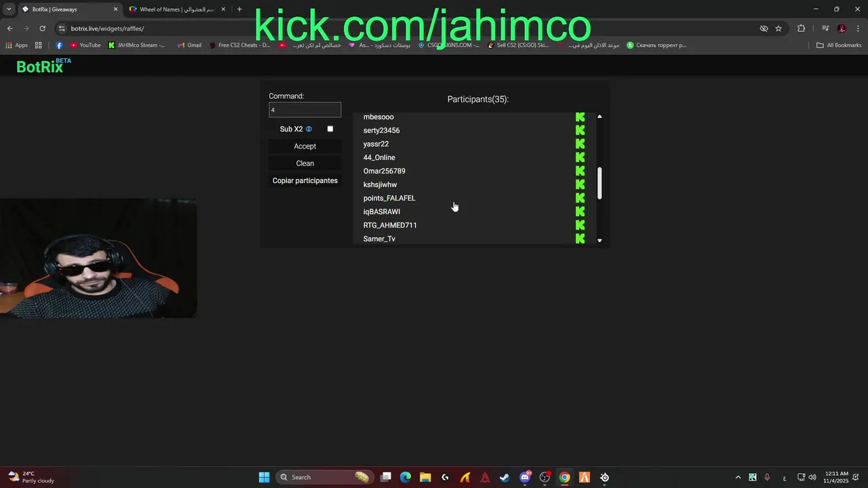Select participant points_FALAFEL
The width and height of the screenshot is (868, 488).
click(x=389, y=198)
